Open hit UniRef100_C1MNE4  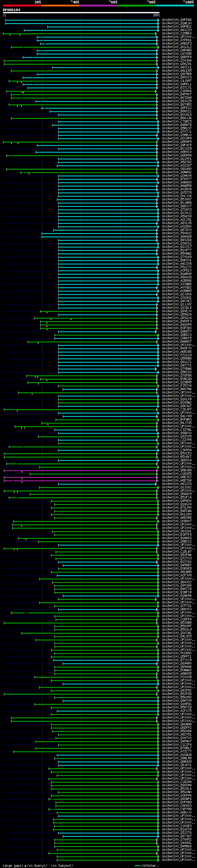click(177, 33)
